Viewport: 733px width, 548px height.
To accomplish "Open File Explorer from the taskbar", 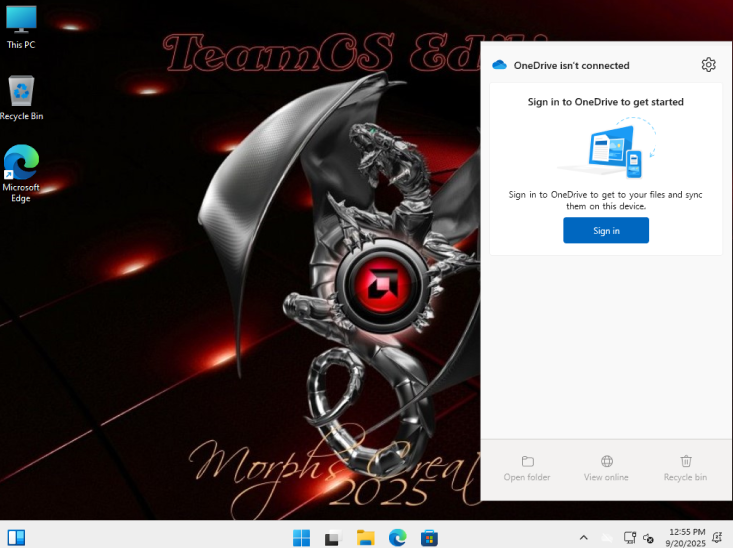I will click(x=365, y=538).
